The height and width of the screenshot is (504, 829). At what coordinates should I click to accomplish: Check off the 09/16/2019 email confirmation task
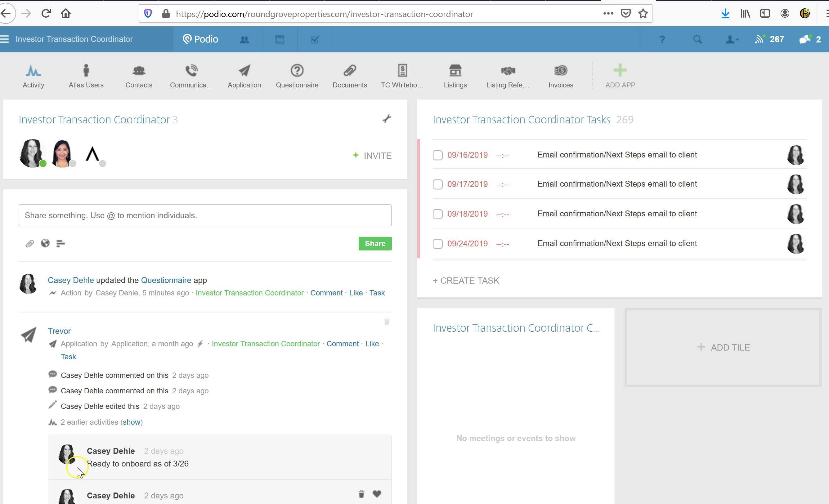437,155
